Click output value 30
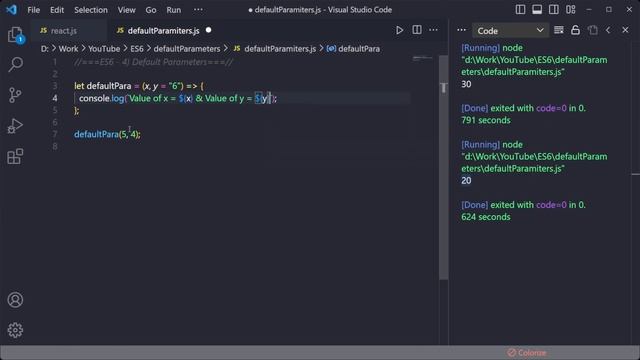This screenshot has width=640, height=360. (466, 84)
